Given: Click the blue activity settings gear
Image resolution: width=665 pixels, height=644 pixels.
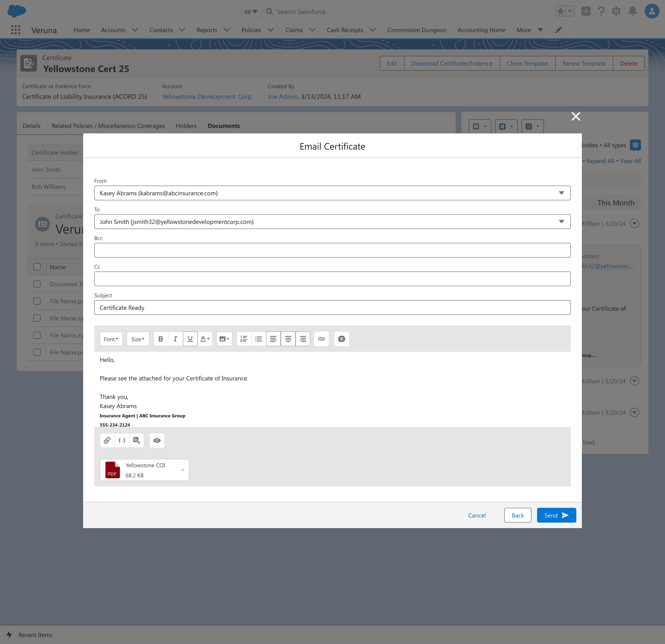Looking at the screenshot, I should pyautogui.click(x=635, y=145).
